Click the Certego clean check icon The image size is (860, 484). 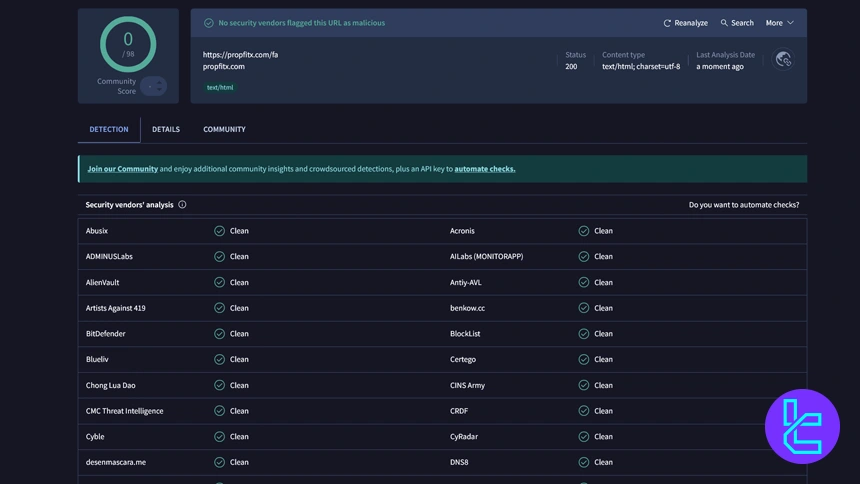pos(584,359)
